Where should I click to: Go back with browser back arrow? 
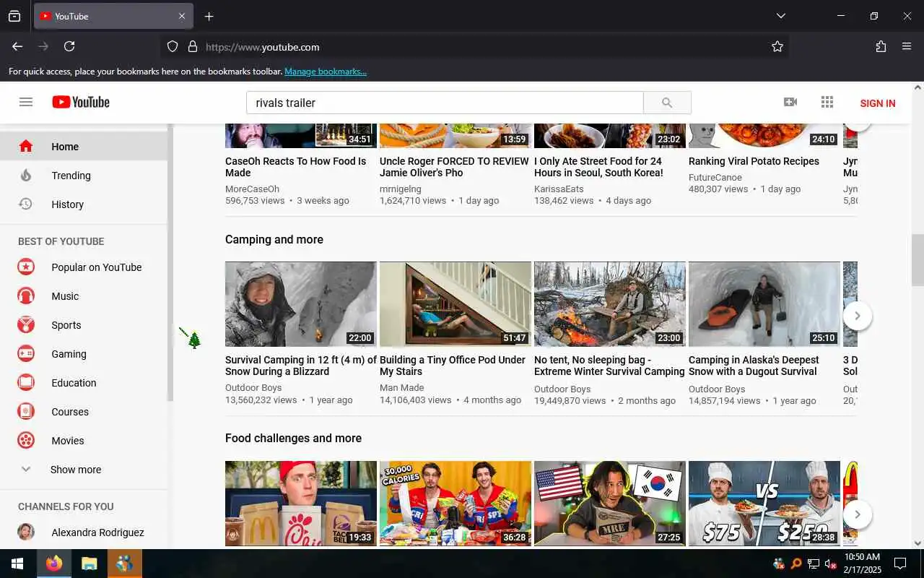coord(17,46)
